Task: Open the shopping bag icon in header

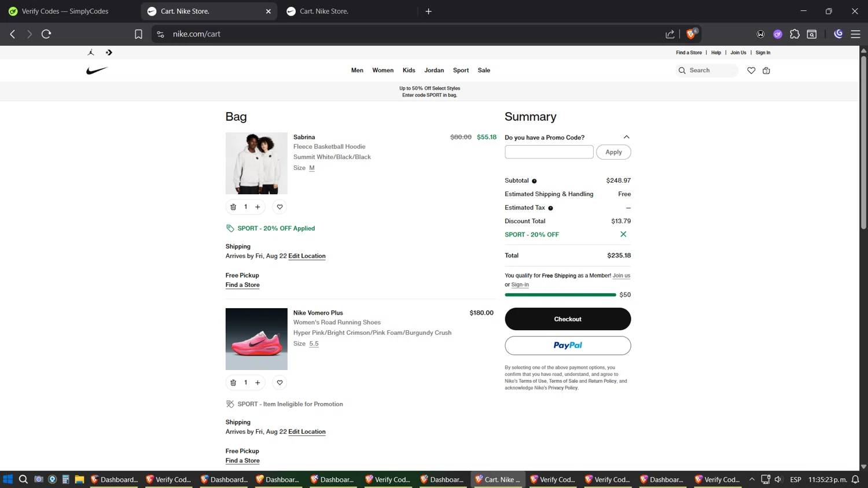Action: [766, 71]
